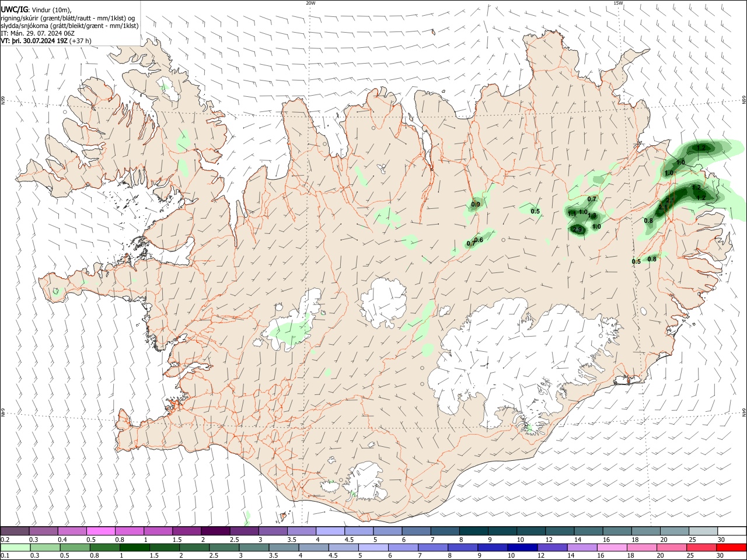
Task: Click the 'VT: þri. 30.07.2024 19Z' valid time
Action: point(34,41)
